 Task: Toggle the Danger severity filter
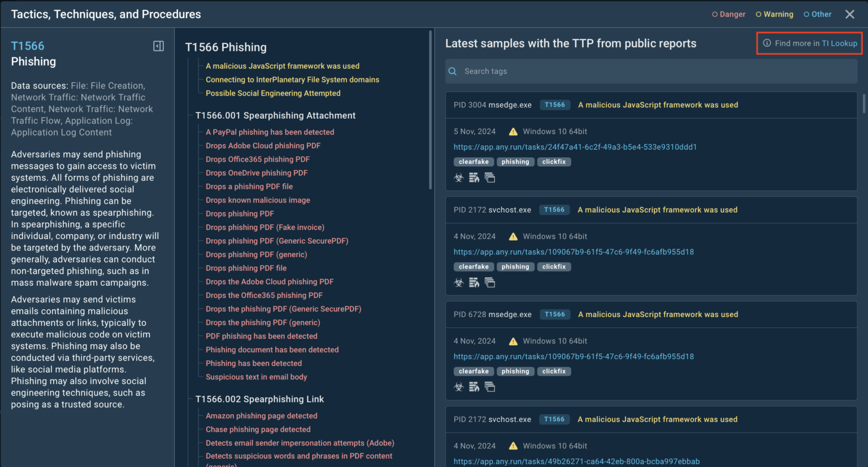(x=728, y=14)
